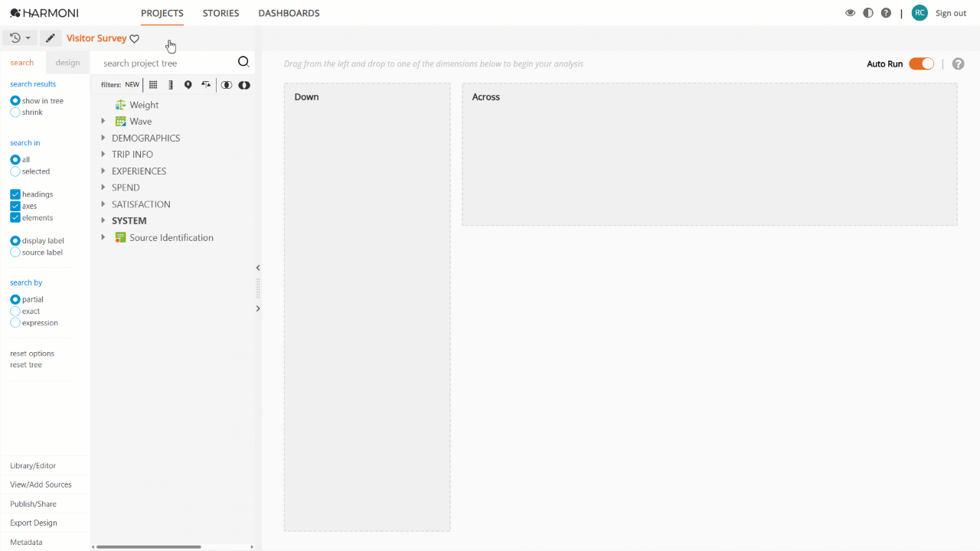Click the RC user avatar
This screenshot has height=551, width=980.
click(x=920, y=13)
